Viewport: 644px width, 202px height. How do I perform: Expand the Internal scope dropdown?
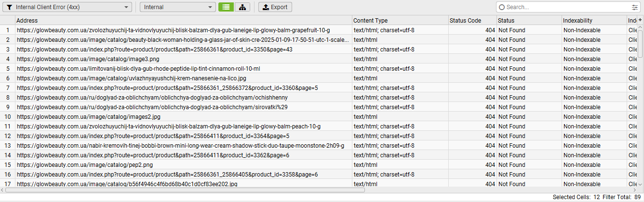[x=177, y=7]
